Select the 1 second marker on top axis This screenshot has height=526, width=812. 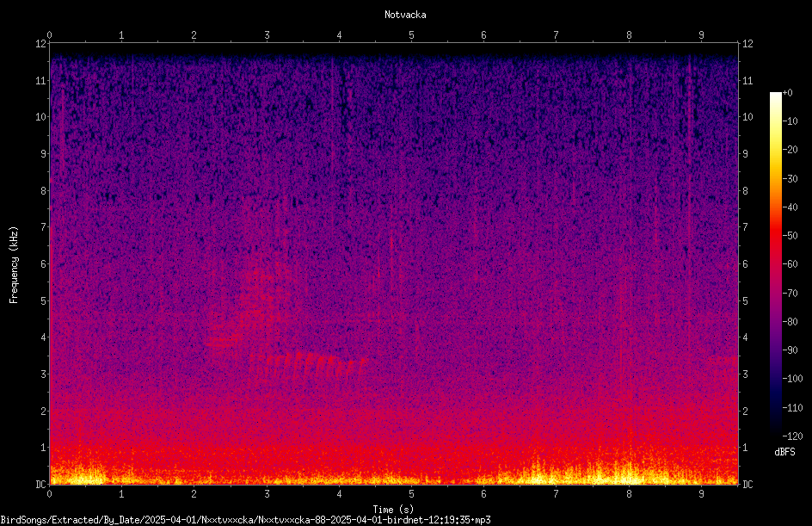click(121, 35)
